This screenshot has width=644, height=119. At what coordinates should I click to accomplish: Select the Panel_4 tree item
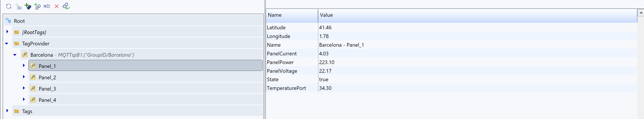(x=47, y=100)
